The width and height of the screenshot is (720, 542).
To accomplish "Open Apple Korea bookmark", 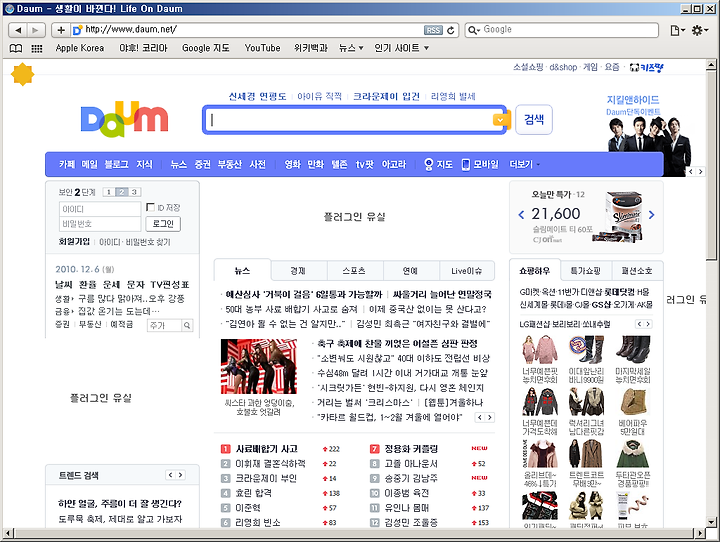I will 80,48.
